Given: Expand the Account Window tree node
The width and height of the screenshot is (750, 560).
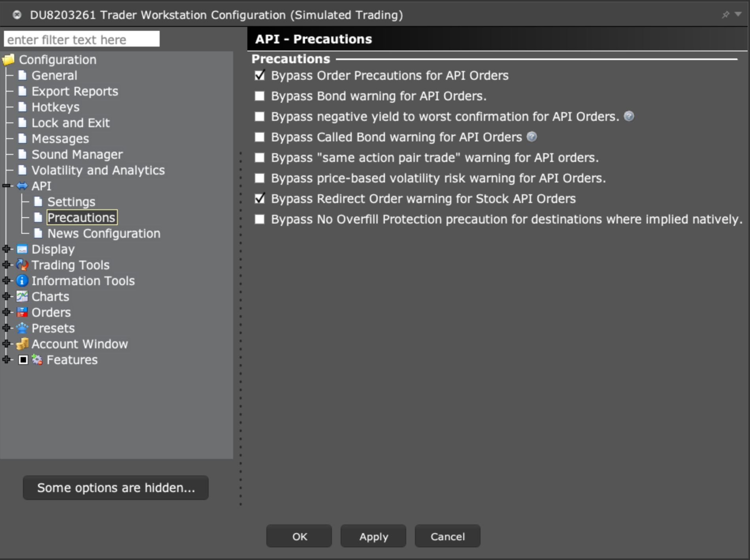Looking at the screenshot, I should click(6, 344).
